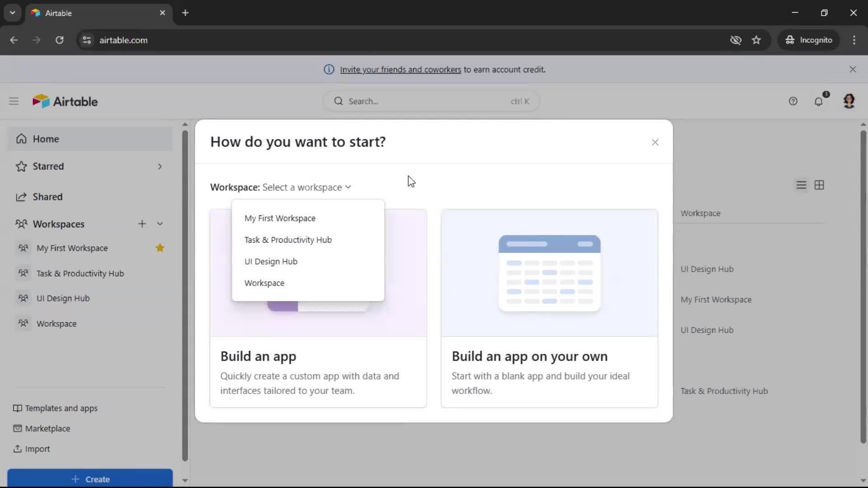Click the Incognito indicator button
The image size is (868, 488).
[809, 40]
